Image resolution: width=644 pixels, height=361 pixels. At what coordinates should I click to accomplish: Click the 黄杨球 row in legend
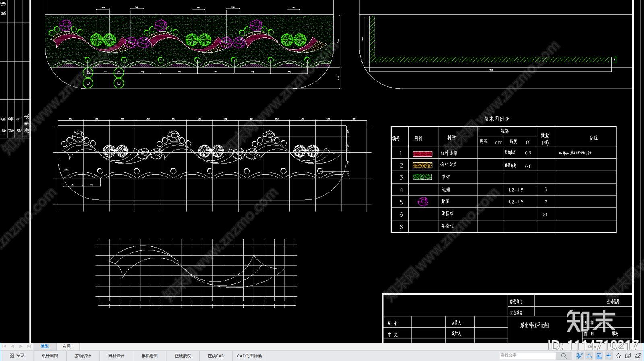tap(504, 214)
